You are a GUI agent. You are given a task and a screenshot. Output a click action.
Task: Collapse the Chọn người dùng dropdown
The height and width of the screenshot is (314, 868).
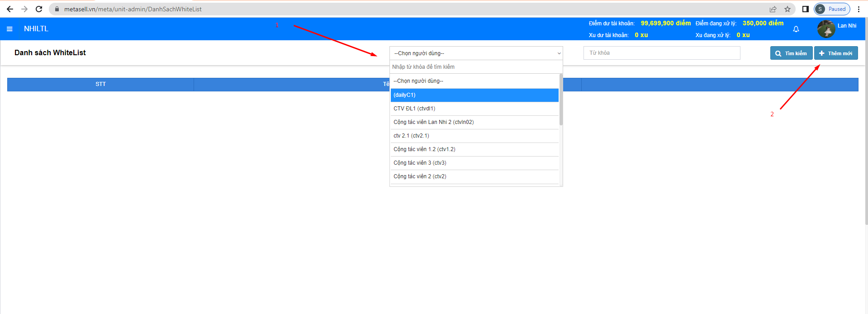point(476,53)
